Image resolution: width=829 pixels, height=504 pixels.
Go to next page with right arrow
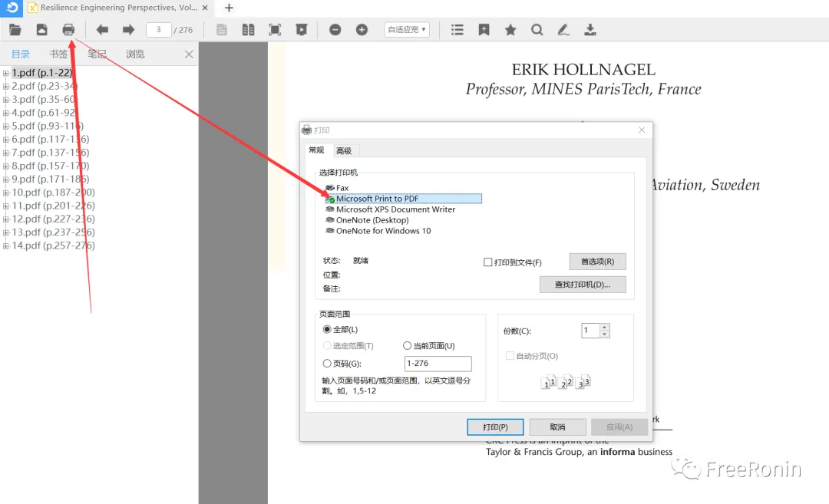point(128,30)
